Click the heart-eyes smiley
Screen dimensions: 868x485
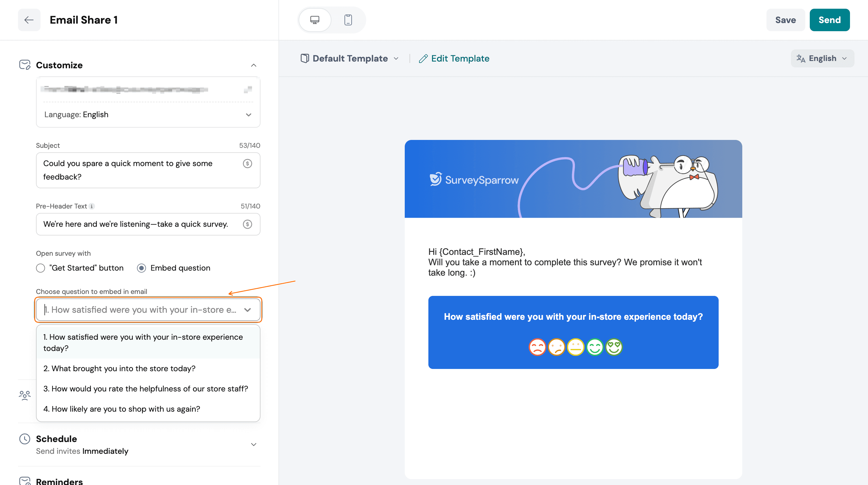click(614, 347)
